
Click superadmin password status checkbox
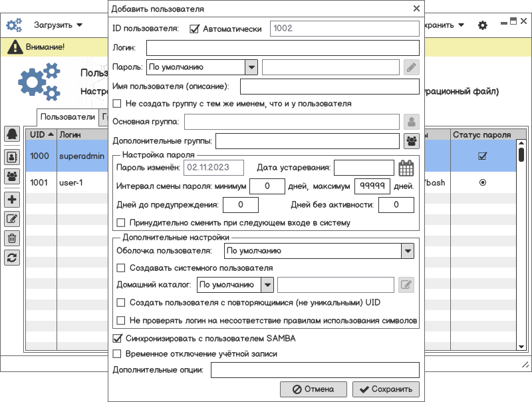coord(482,156)
